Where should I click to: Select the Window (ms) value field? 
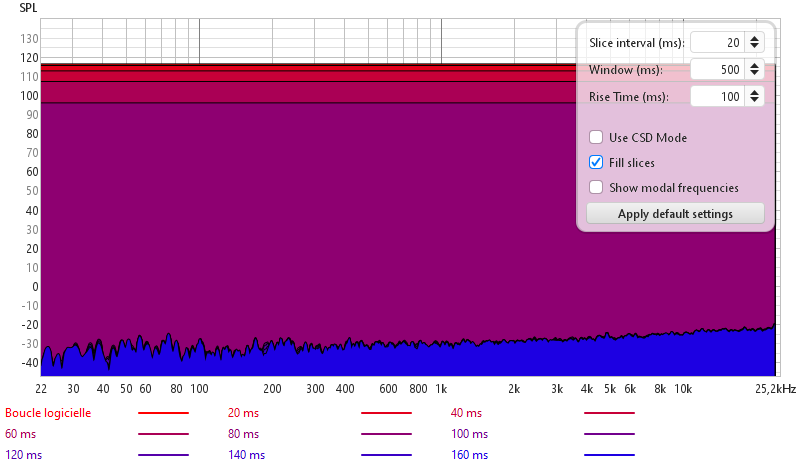(717, 69)
